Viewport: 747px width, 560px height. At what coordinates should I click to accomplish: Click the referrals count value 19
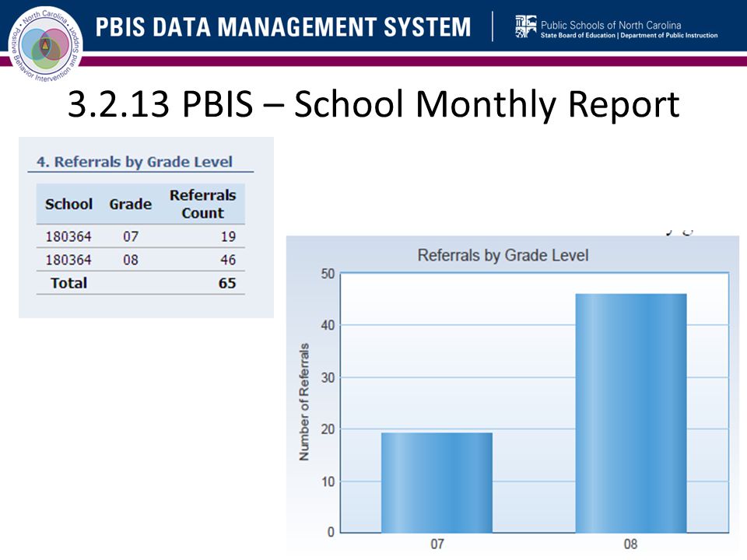pos(228,236)
